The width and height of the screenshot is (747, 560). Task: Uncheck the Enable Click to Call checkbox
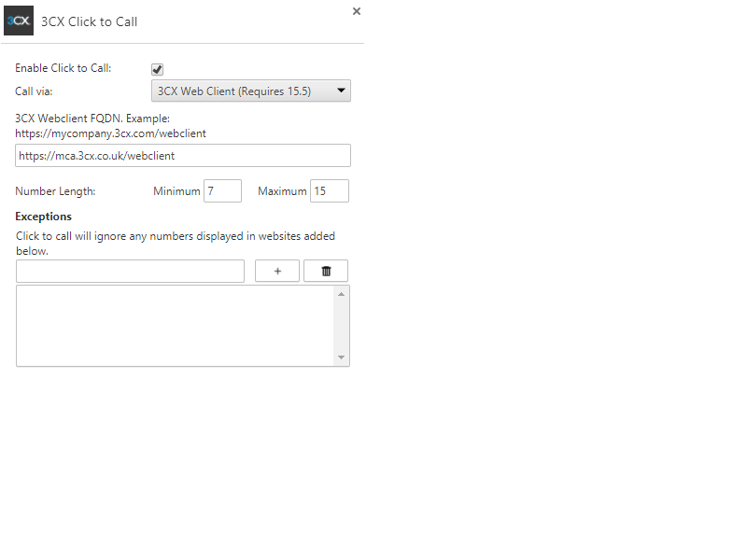click(157, 69)
